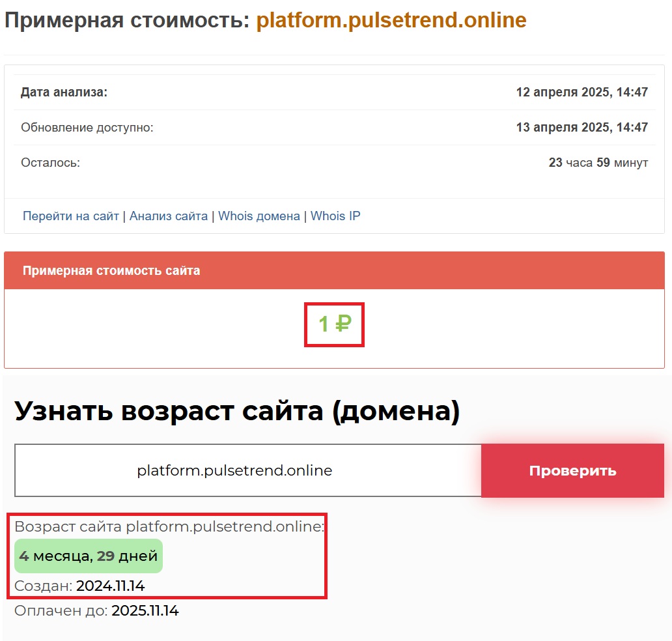
Task: Click orange platform.pulsetrend.online in the page title
Action: coord(391,21)
